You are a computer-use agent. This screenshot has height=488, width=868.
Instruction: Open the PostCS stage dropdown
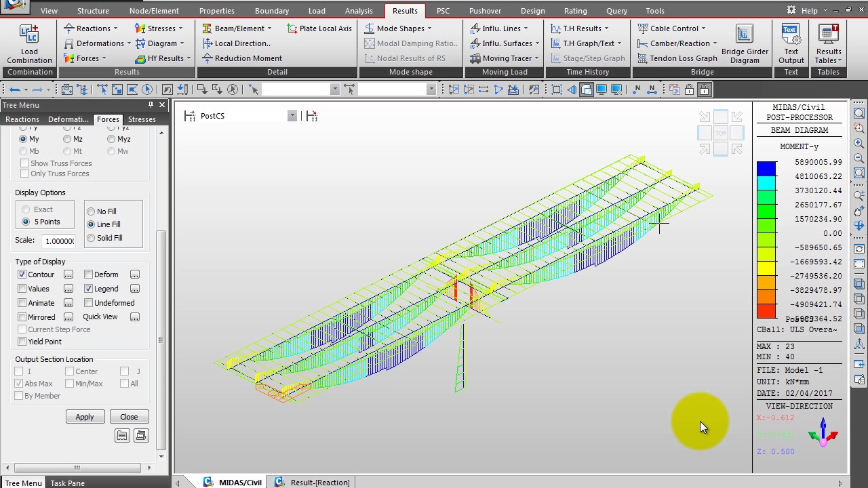tap(292, 116)
